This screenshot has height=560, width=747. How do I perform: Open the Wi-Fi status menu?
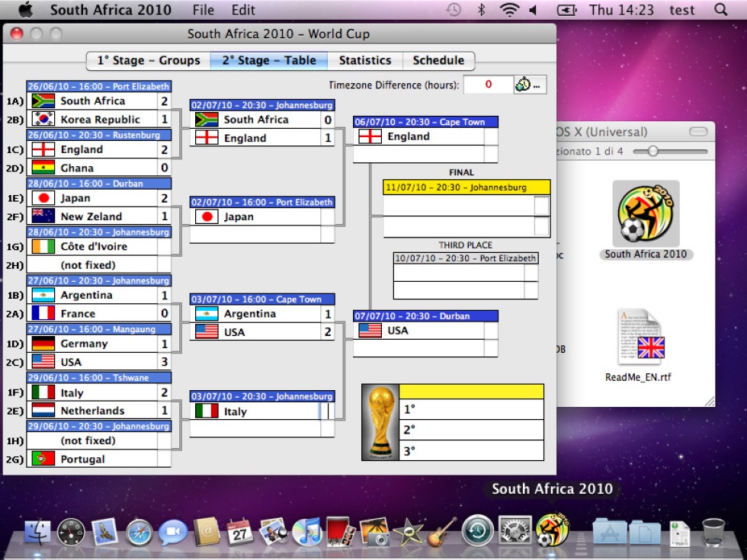[509, 9]
